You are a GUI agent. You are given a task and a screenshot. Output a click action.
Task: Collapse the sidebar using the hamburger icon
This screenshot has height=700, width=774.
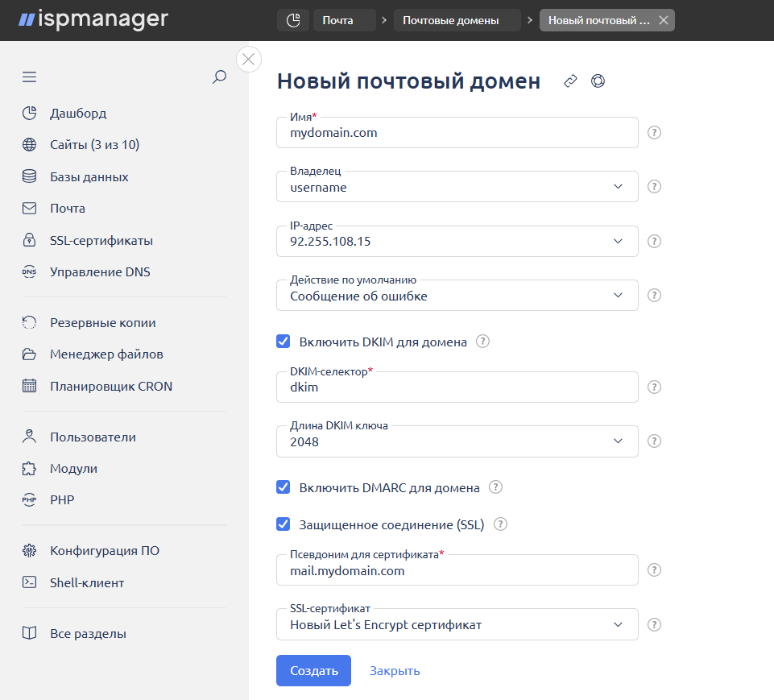click(30, 77)
